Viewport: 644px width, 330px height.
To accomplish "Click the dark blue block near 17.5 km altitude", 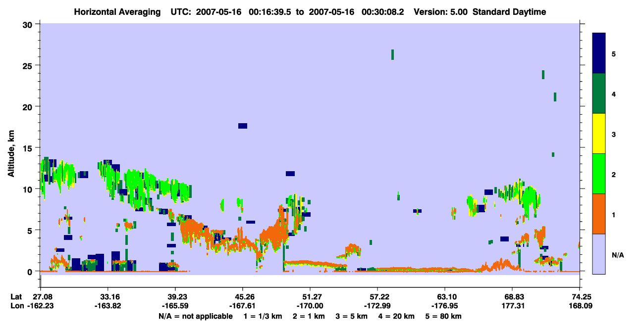I will [x=243, y=126].
